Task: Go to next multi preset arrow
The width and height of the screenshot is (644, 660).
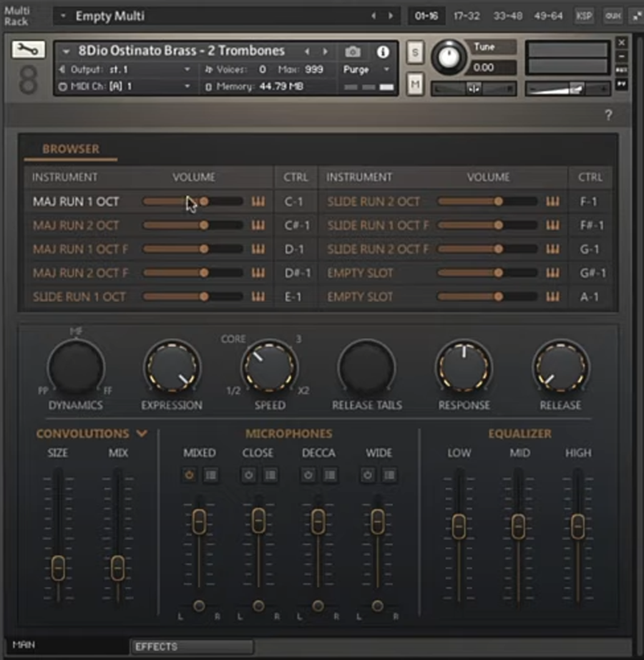Action: (x=391, y=16)
